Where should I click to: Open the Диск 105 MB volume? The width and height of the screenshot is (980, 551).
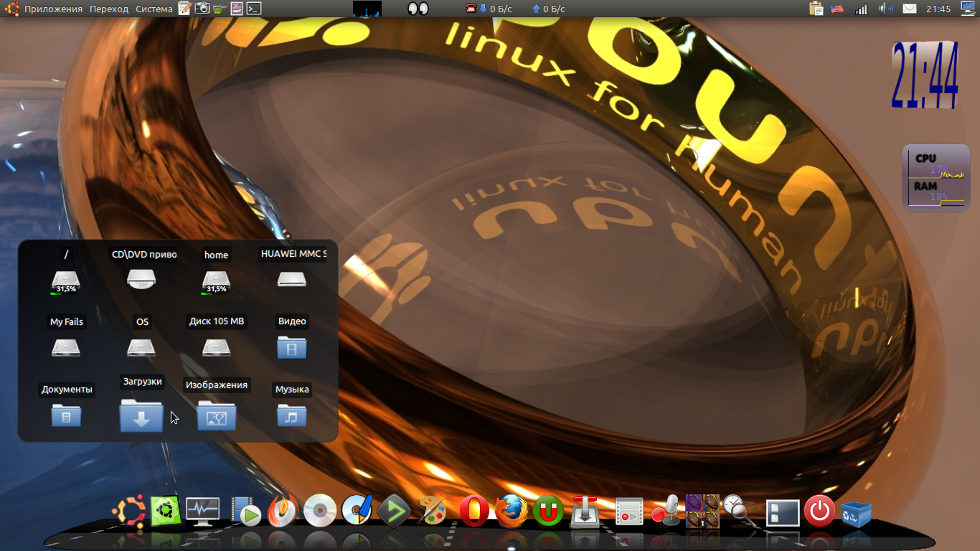216,348
